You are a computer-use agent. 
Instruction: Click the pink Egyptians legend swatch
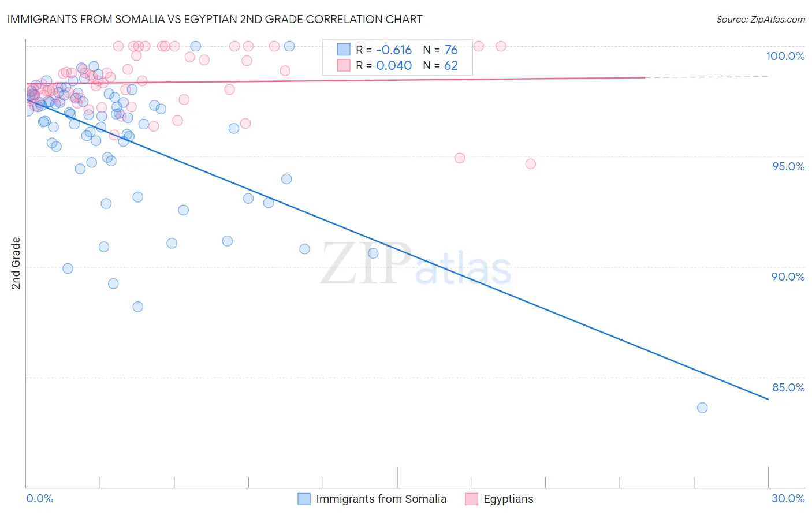pyautogui.click(x=472, y=499)
